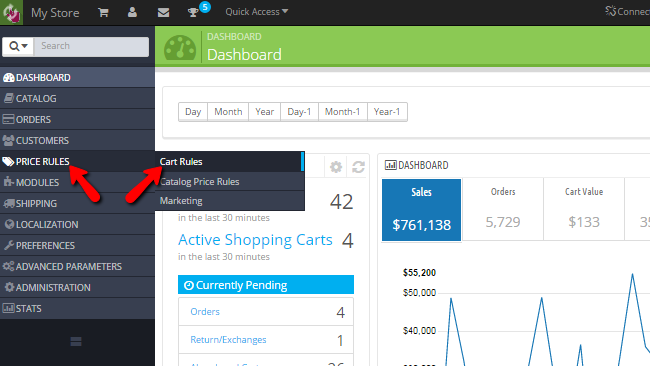Click the Year period button
Image resolution: width=650 pixels, height=366 pixels.
pos(264,112)
